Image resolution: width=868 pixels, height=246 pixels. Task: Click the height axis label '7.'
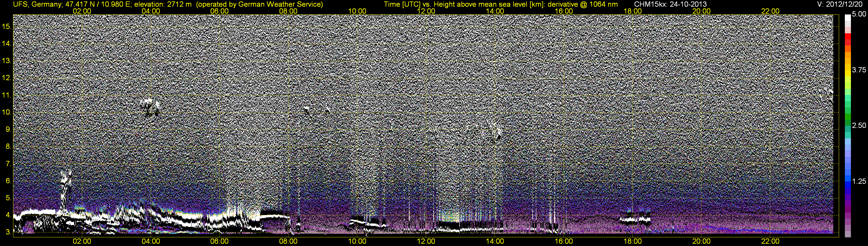[8, 164]
